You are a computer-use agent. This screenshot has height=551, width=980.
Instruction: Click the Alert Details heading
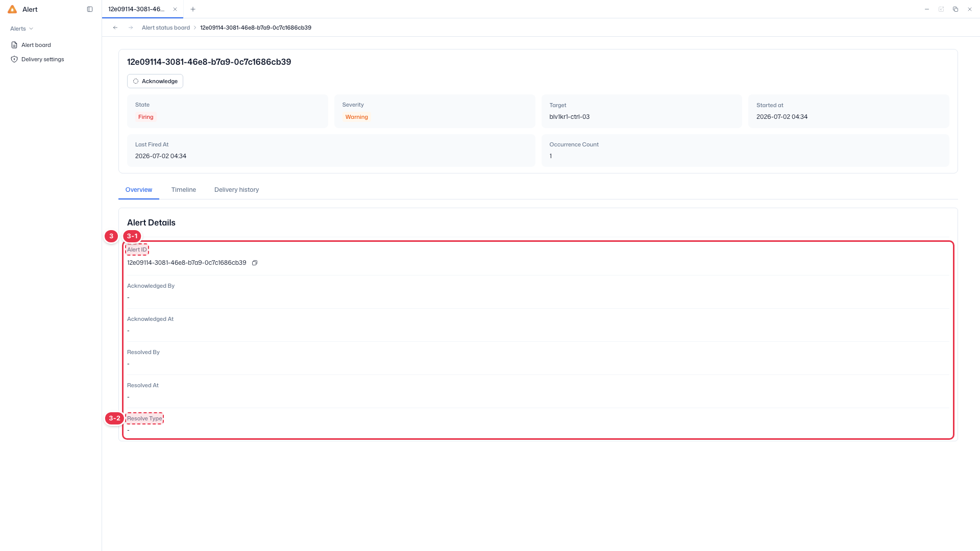[x=151, y=222]
